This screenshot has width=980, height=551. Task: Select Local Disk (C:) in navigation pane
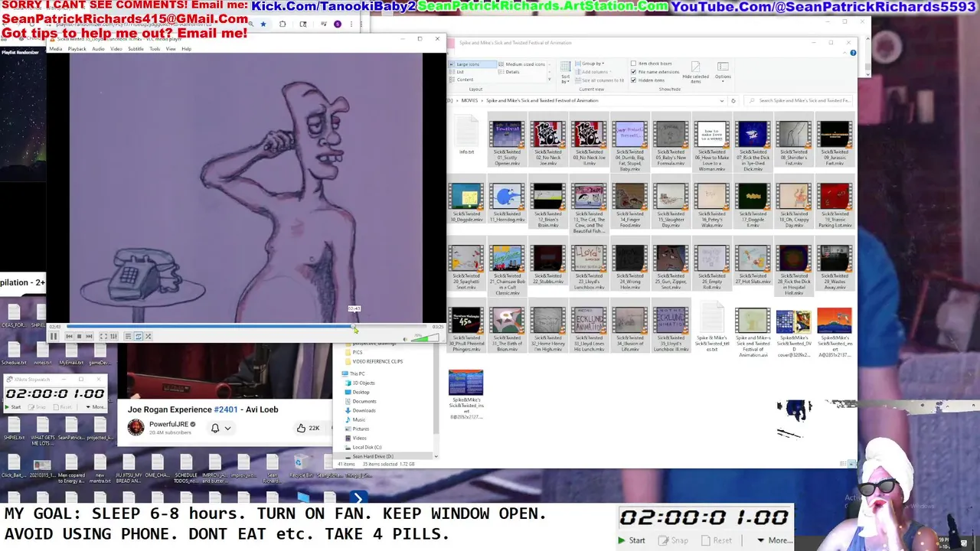[x=367, y=447]
